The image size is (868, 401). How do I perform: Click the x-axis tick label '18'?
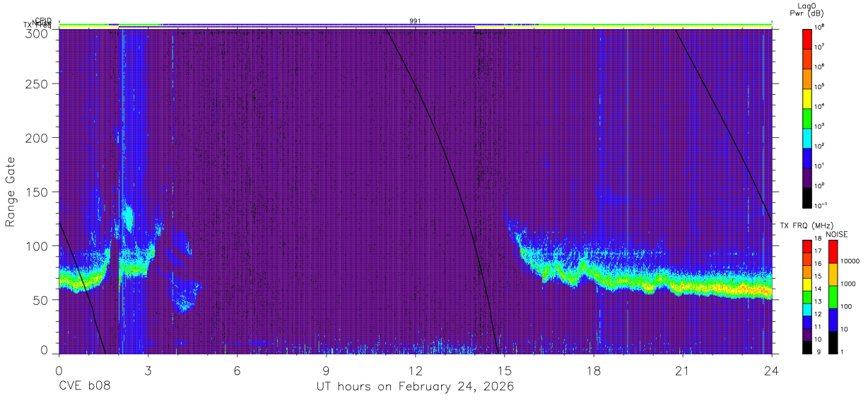pyautogui.click(x=593, y=370)
